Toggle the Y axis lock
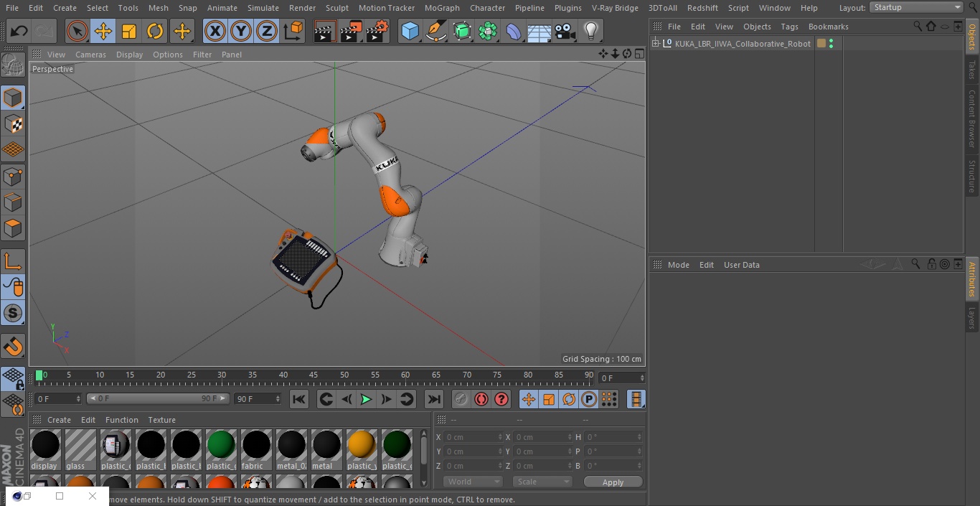The height and width of the screenshot is (506, 980). (x=241, y=31)
